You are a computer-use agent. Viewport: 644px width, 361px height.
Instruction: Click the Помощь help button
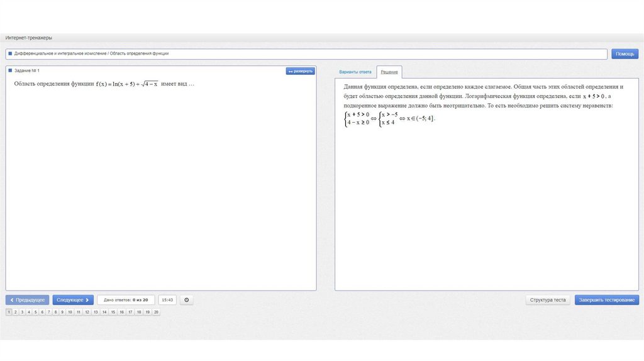point(625,54)
